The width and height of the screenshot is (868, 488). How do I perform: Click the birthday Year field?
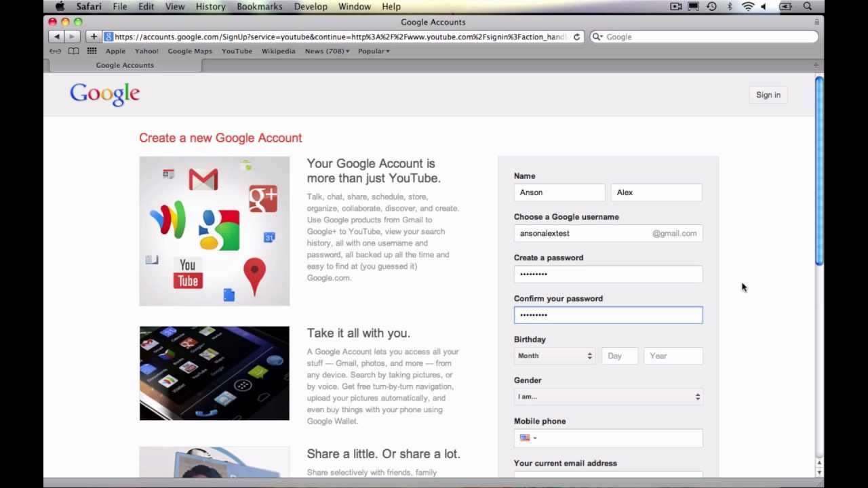coord(673,356)
